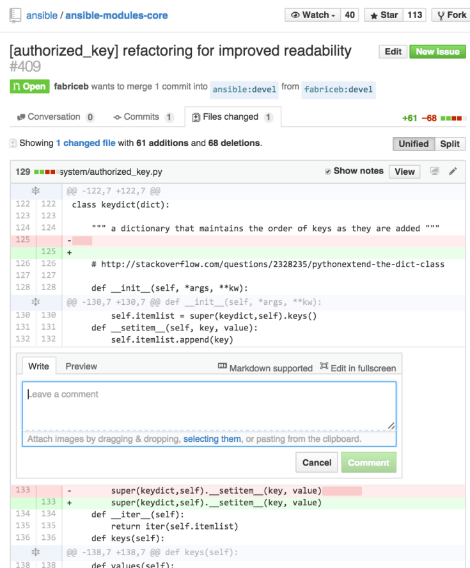The image size is (470, 568).
Task: Select the Write comment tab
Action: 38,366
